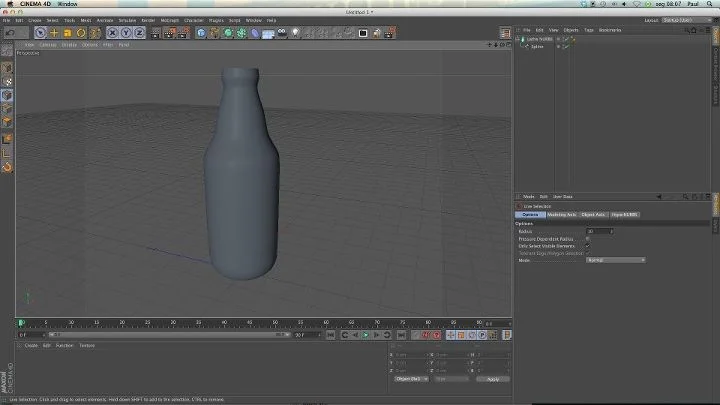Click the Apply button in coordinates
The height and width of the screenshot is (405, 720).
coord(493,379)
